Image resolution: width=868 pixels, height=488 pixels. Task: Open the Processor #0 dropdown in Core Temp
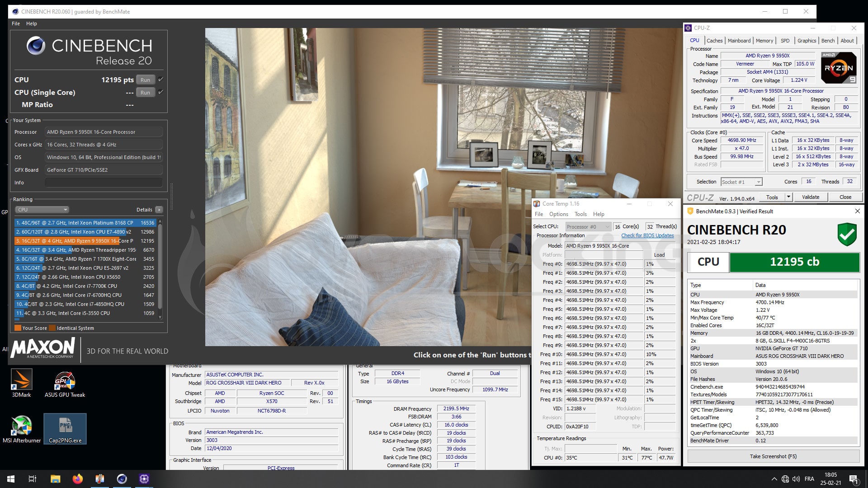point(588,227)
